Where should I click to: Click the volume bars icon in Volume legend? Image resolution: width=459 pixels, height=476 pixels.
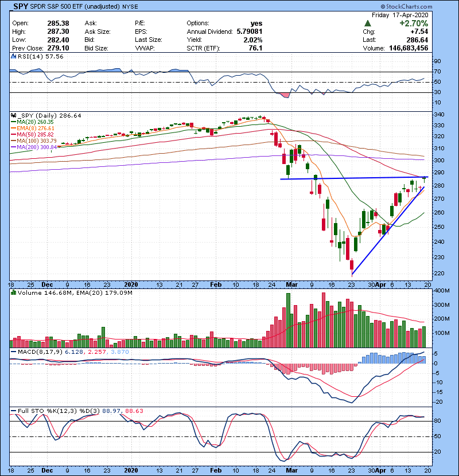[13, 293]
